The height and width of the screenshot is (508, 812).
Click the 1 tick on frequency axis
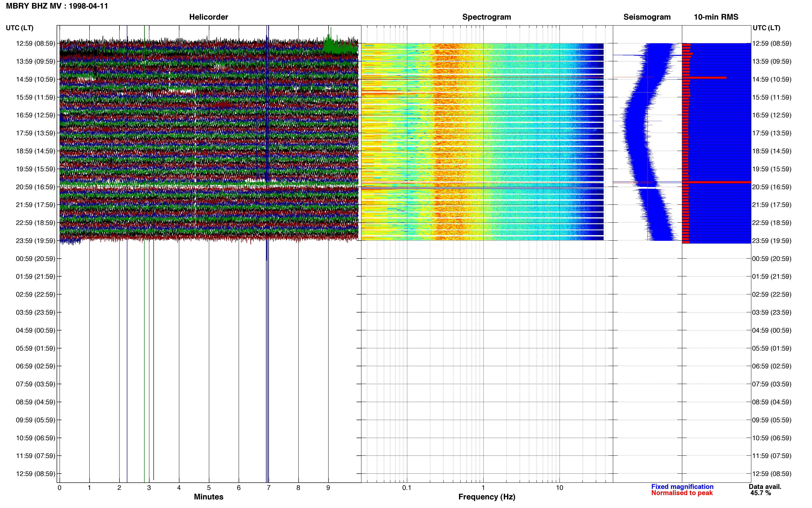483,487
